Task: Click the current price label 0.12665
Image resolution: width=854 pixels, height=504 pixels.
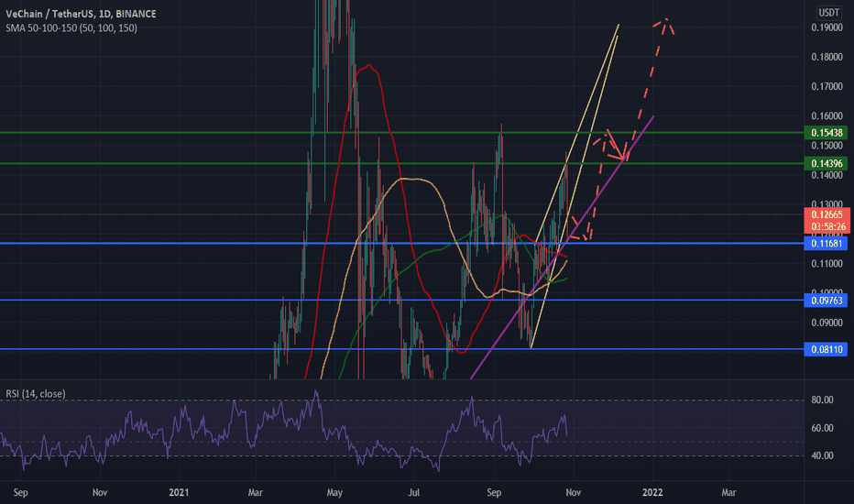Action: pyautogui.click(x=827, y=214)
